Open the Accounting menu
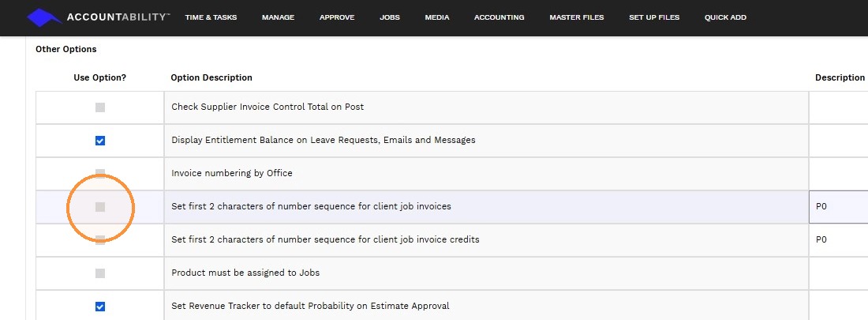The width and height of the screenshot is (868, 320). (499, 17)
